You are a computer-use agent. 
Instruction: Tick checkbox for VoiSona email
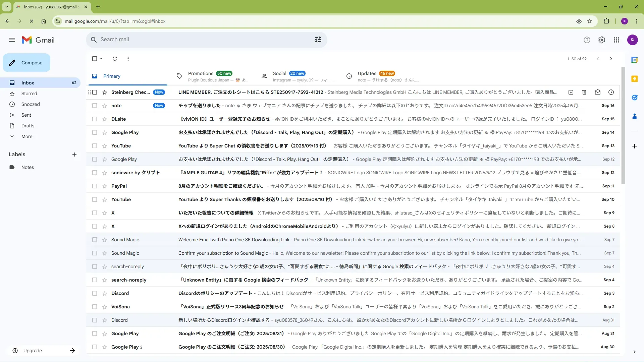(x=95, y=307)
